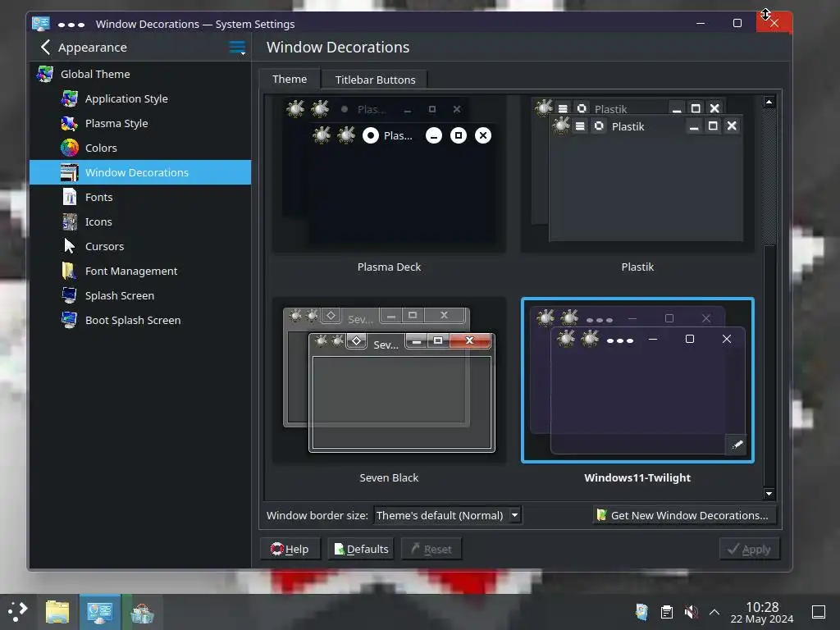Screen dimensions: 840x630
Task: Open Splash Screen settings
Action: click(139, 295)
